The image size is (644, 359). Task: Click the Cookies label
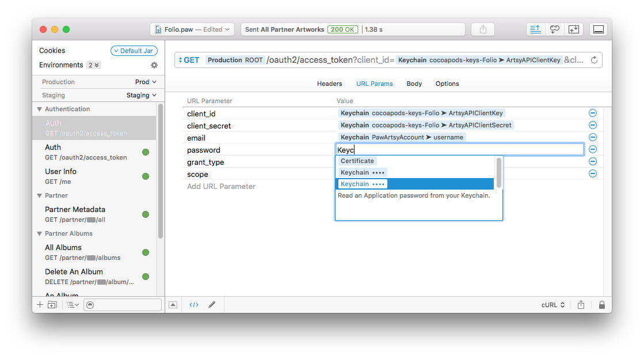pos(52,51)
